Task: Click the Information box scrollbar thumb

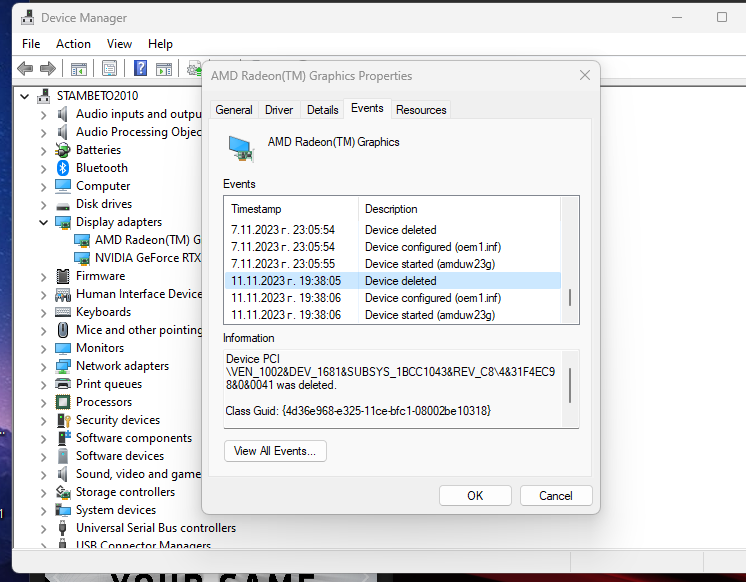Action: [569, 385]
